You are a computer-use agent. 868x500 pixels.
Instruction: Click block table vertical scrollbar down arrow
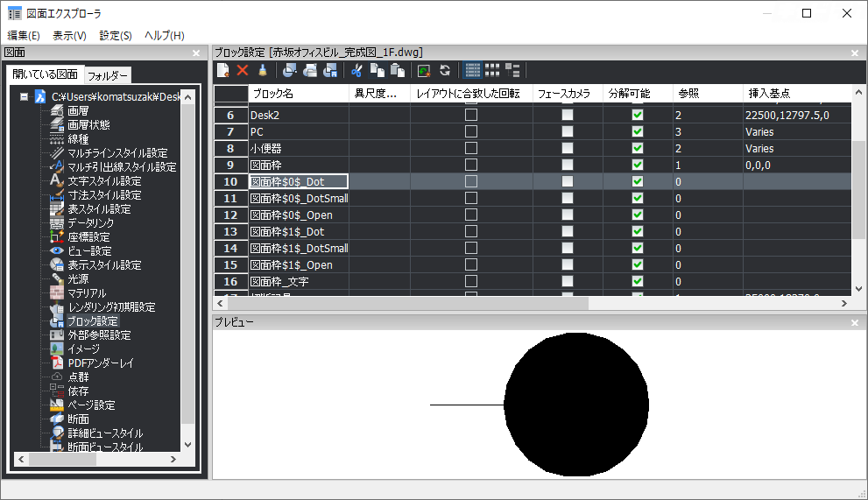click(858, 288)
